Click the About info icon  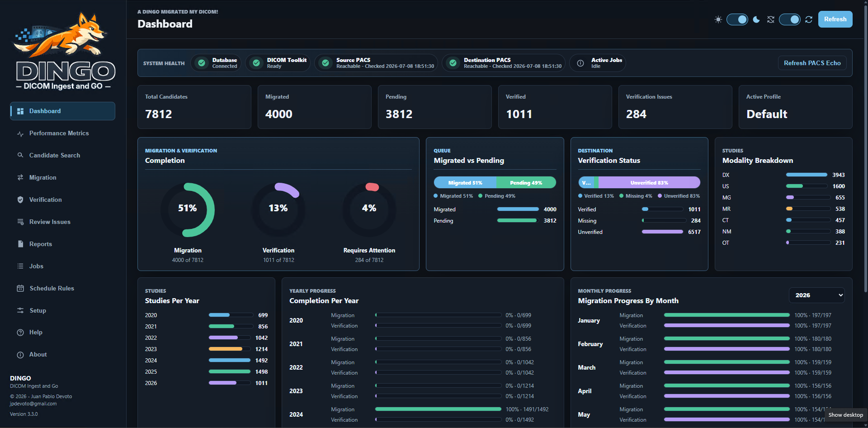click(x=20, y=355)
